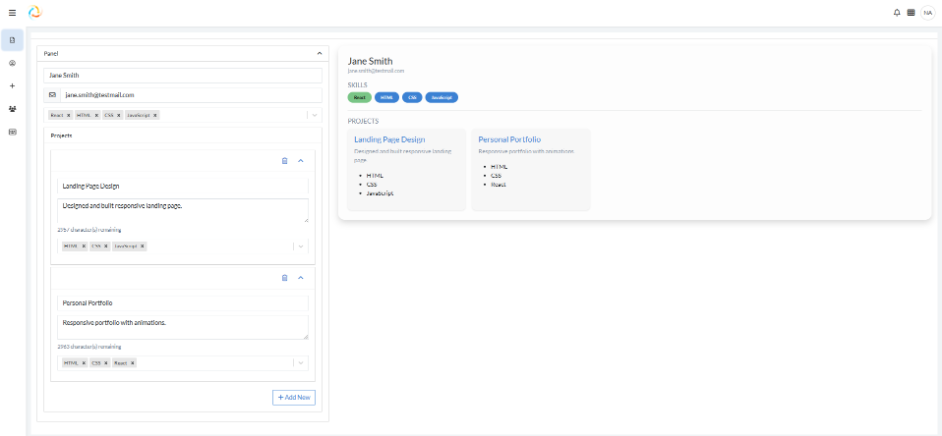Remove the Javascript tag from skills field
The height and width of the screenshot is (436, 942).
coord(155,115)
